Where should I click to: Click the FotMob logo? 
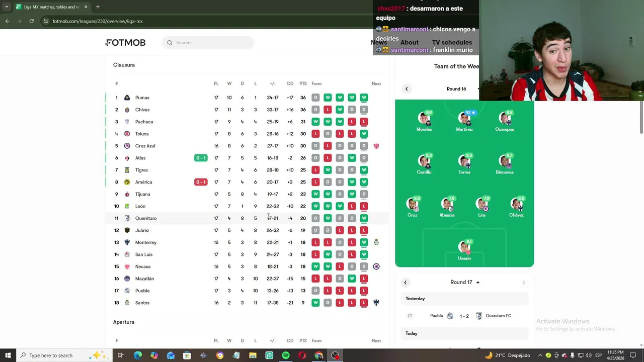coord(125,43)
